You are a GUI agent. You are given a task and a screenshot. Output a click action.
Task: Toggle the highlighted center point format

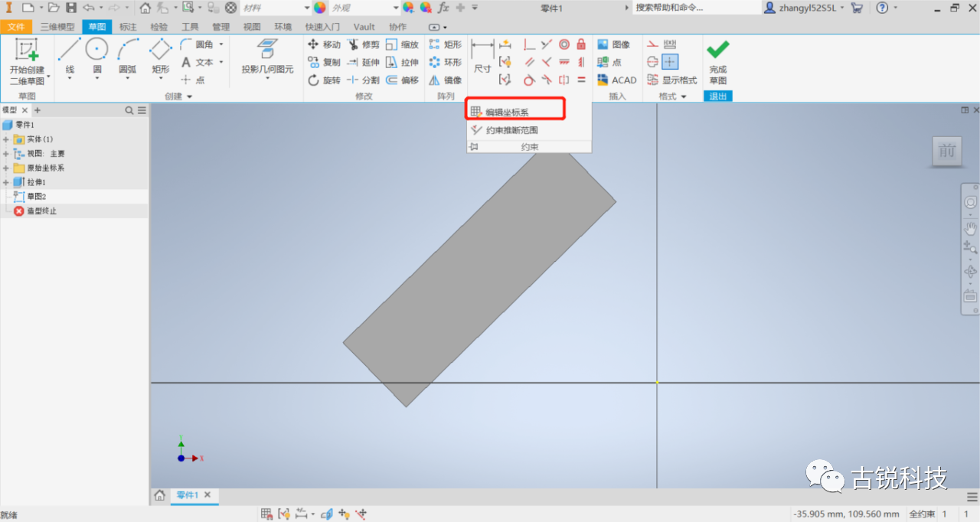[x=670, y=62]
